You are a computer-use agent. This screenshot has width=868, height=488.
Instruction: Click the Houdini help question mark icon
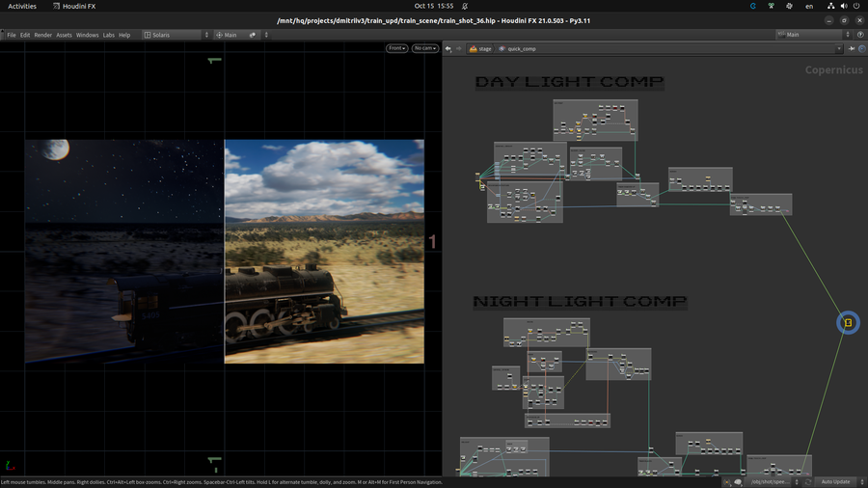861,35
